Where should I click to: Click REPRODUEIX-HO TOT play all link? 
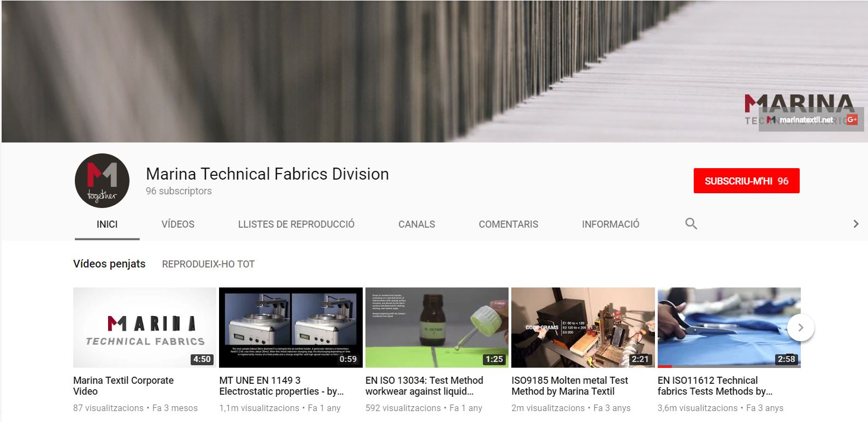208,264
